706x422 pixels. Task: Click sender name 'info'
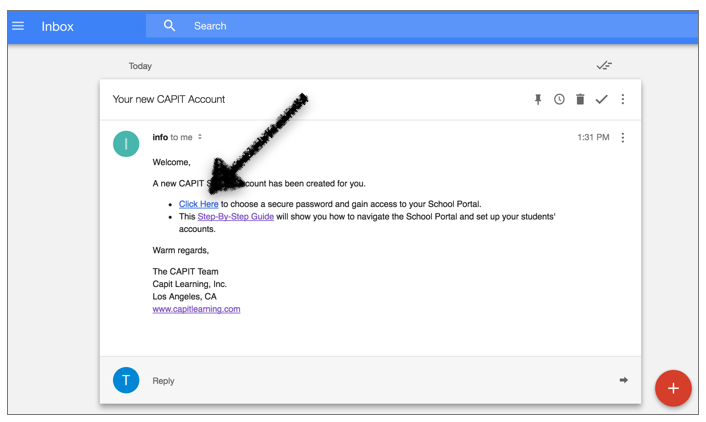(x=160, y=137)
